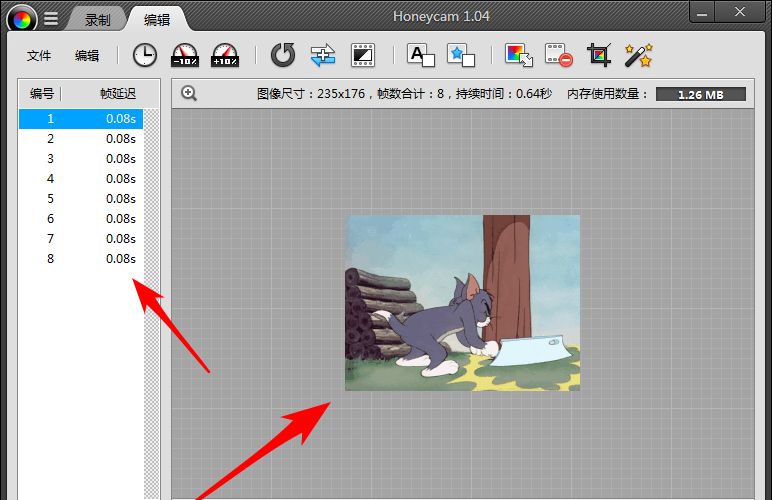Select the 编辑 tab

157,20
